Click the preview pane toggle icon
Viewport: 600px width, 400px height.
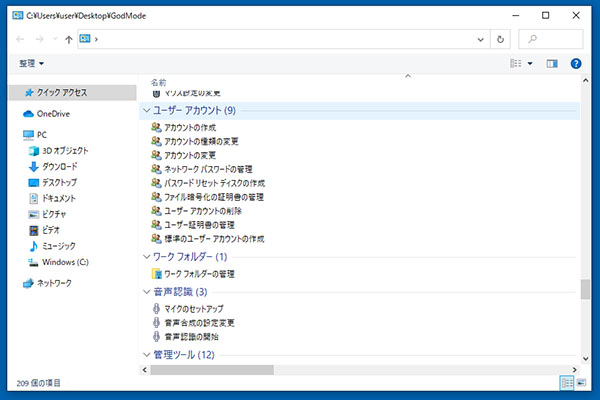552,63
